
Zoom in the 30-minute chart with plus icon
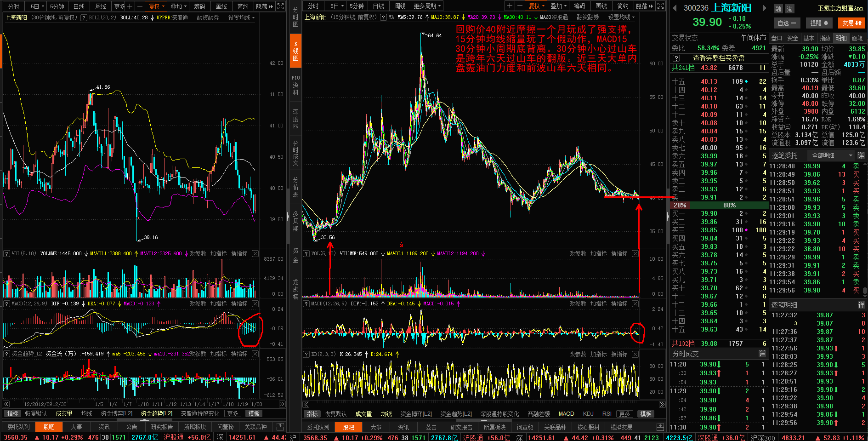click(x=130, y=6)
